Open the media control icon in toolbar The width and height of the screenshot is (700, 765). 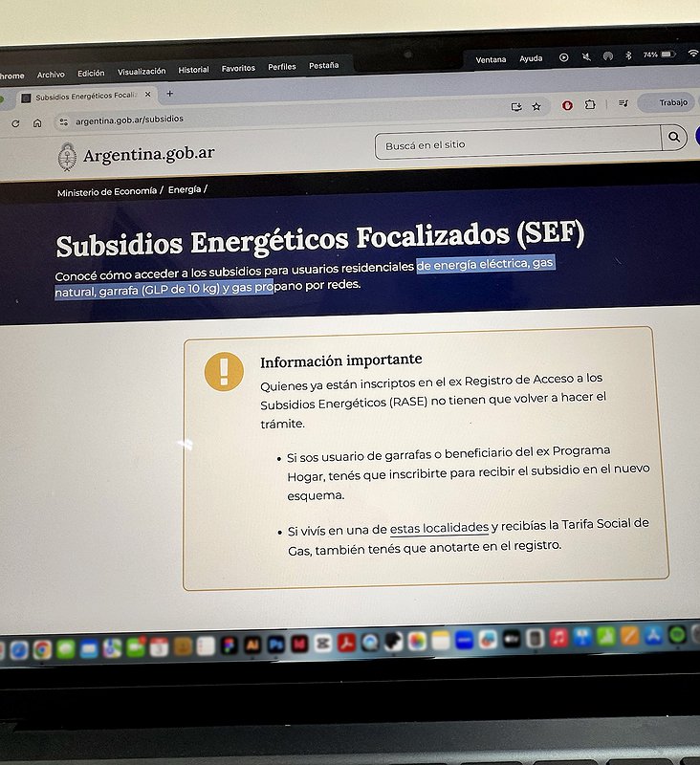(623, 104)
